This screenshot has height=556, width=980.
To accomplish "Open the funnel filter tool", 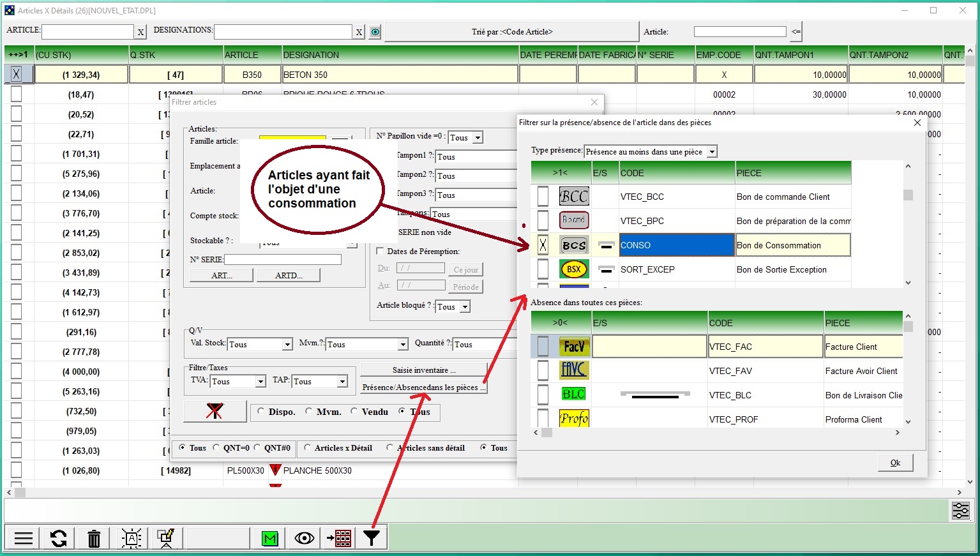I will (372, 539).
